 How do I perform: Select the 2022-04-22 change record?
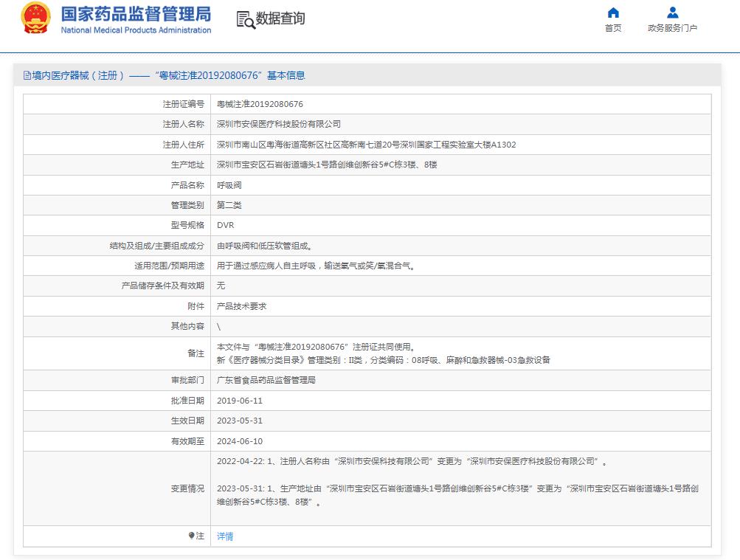coord(412,461)
